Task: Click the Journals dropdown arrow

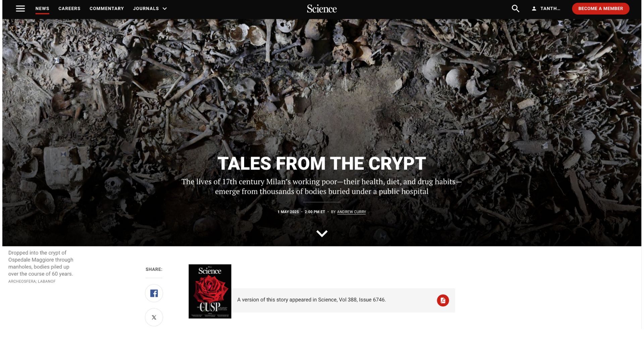Action: pos(165,9)
